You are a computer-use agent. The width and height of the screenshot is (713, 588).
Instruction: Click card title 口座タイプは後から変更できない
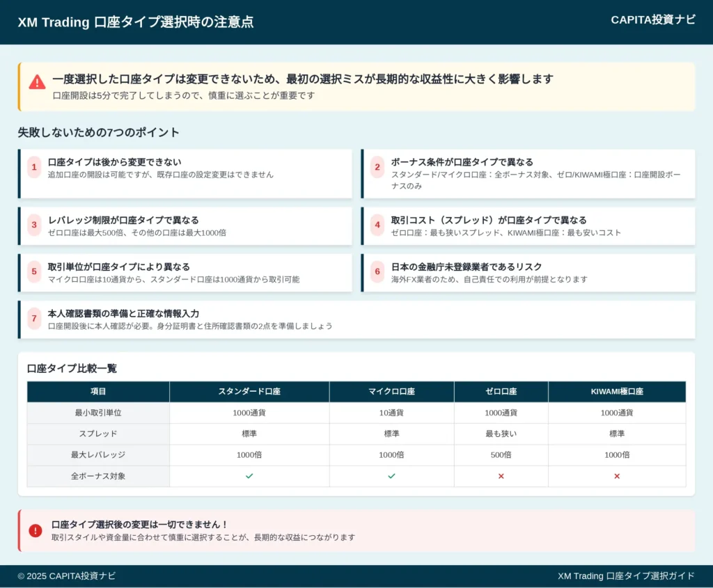tap(115, 162)
